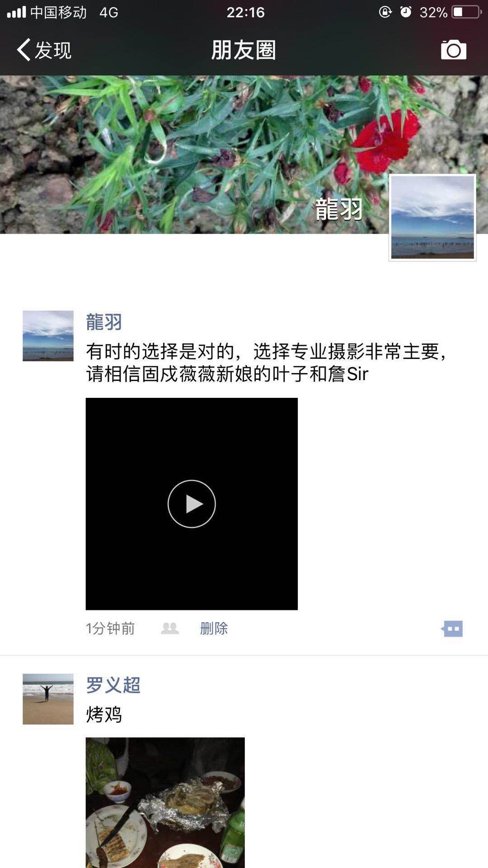Tap the camera icon to post
Screen dimensions: 488x868
pyautogui.click(x=454, y=50)
